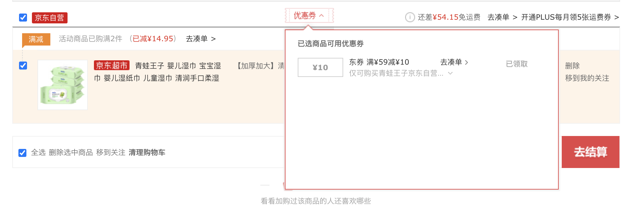This screenshot has height=208, width=644.
Task: Click the 京东自营 red store badge
Action: pyautogui.click(x=50, y=18)
